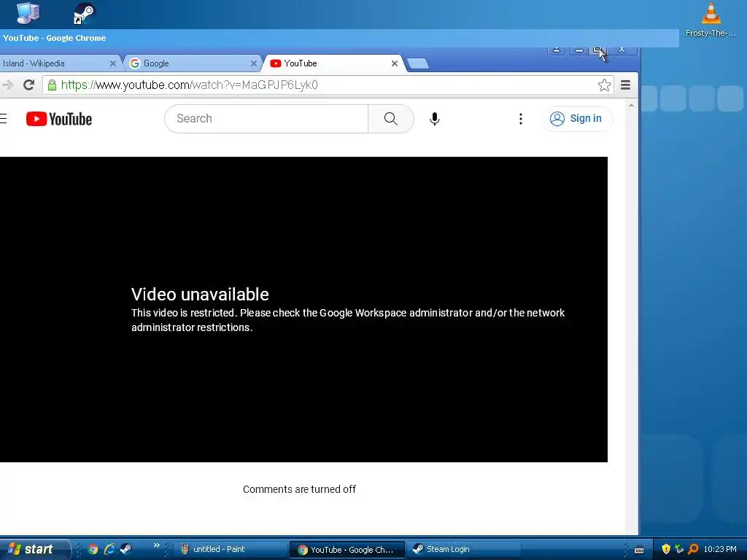Reload the YouTube page

[28, 85]
